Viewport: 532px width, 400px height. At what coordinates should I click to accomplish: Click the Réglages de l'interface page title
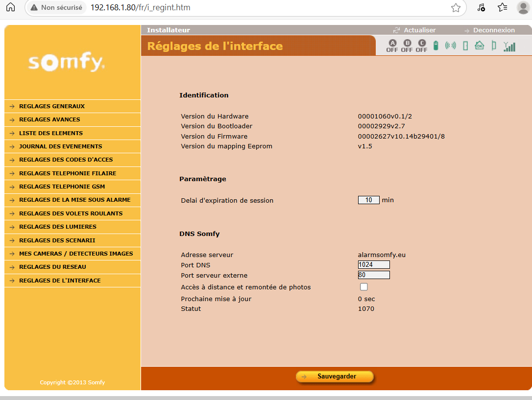pos(215,46)
